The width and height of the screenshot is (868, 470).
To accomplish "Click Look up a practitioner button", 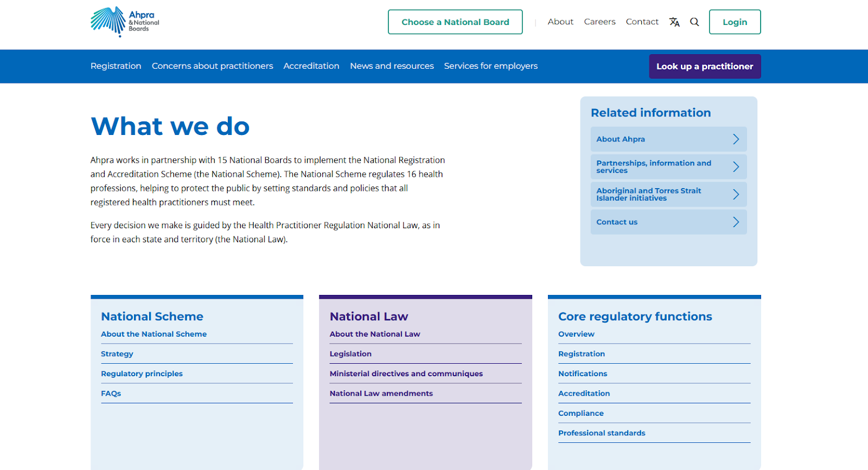I will click(x=705, y=67).
